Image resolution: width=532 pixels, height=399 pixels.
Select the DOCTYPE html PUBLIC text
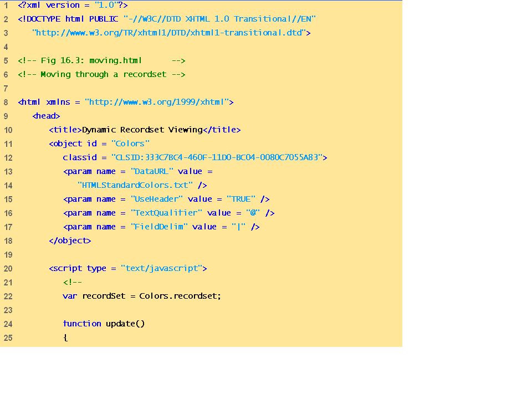68,19
